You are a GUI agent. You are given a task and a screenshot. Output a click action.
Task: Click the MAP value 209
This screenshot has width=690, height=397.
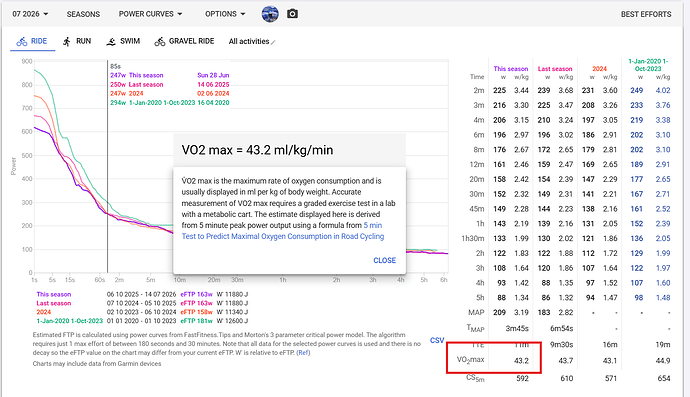[x=499, y=312]
